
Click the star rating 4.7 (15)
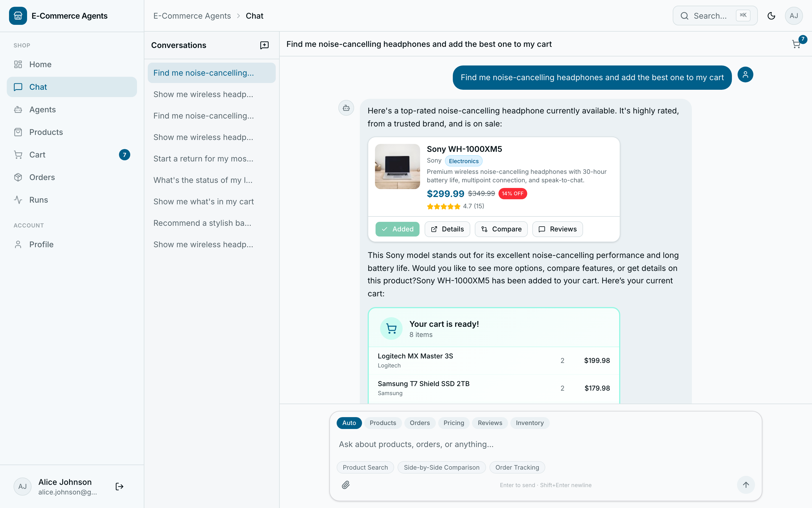(x=455, y=206)
